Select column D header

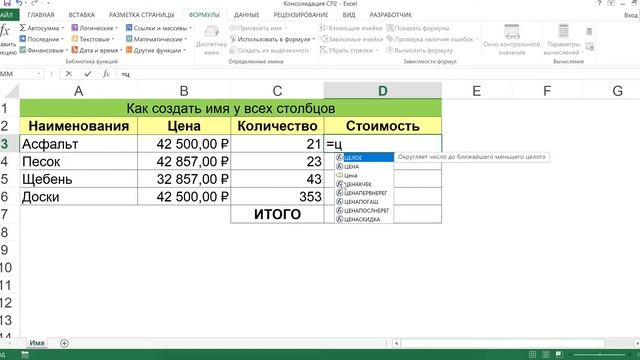point(382,91)
